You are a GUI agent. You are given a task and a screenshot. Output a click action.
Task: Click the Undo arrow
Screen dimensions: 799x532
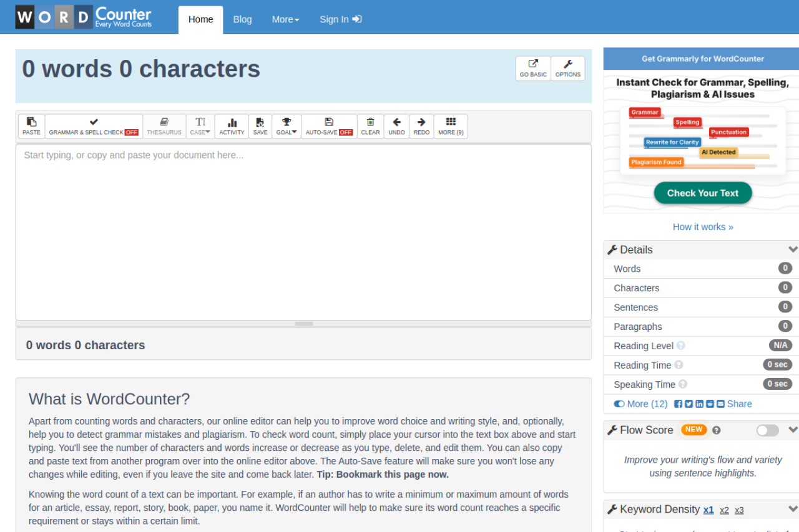click(x=396, y=126)
